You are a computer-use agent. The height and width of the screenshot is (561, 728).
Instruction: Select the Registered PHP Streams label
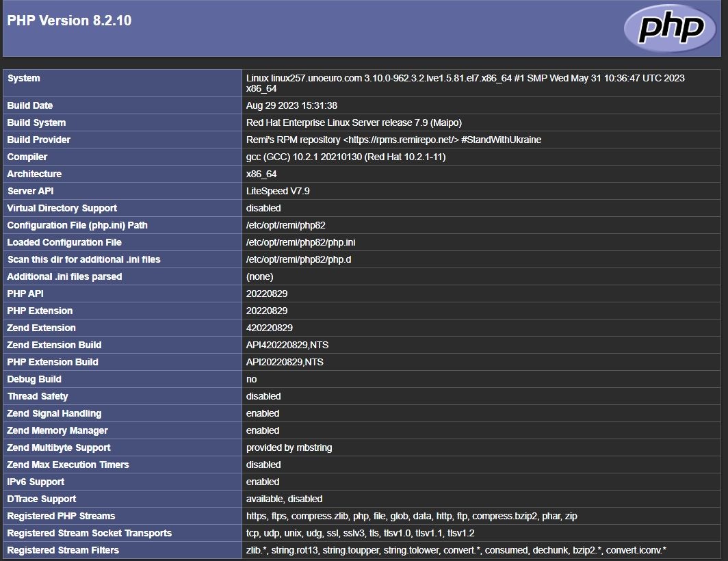point(62,516)
